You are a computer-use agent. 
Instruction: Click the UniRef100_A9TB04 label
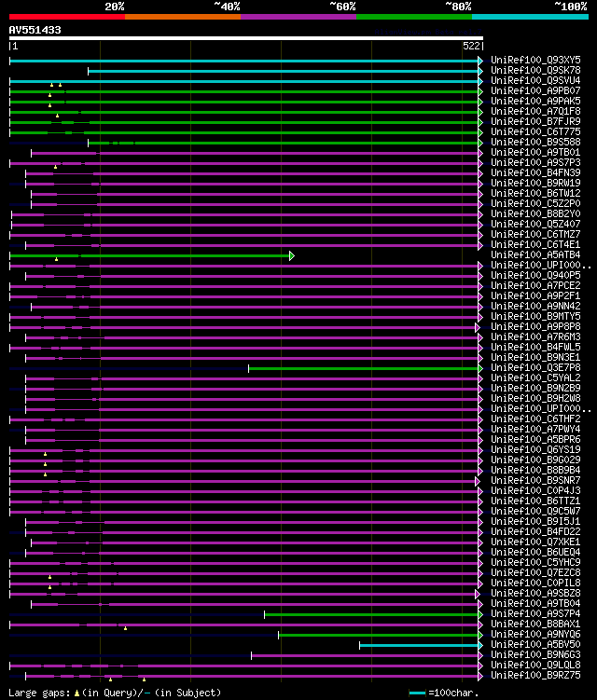tap(535, 604)
